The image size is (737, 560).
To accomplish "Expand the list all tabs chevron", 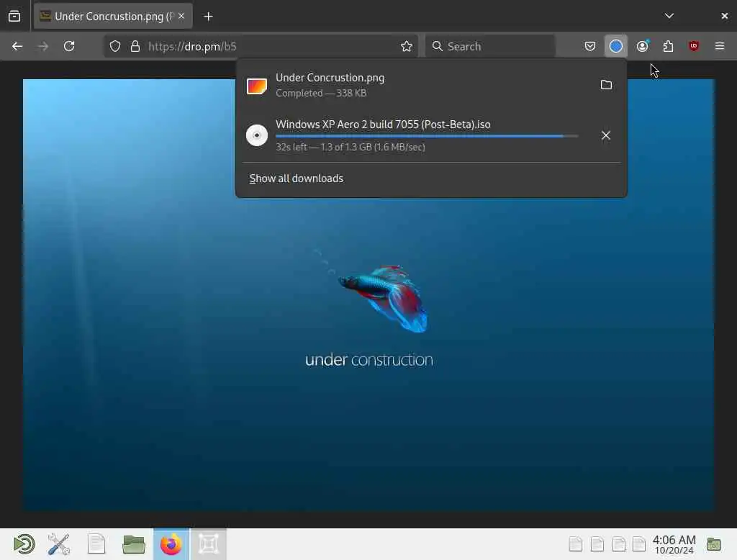I will tap(669, 16).
